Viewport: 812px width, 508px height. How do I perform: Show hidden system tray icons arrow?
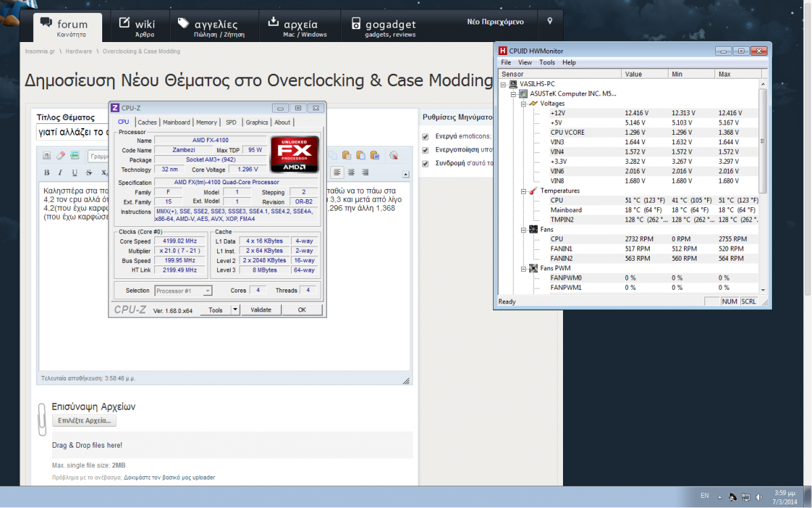coord(721,496)
